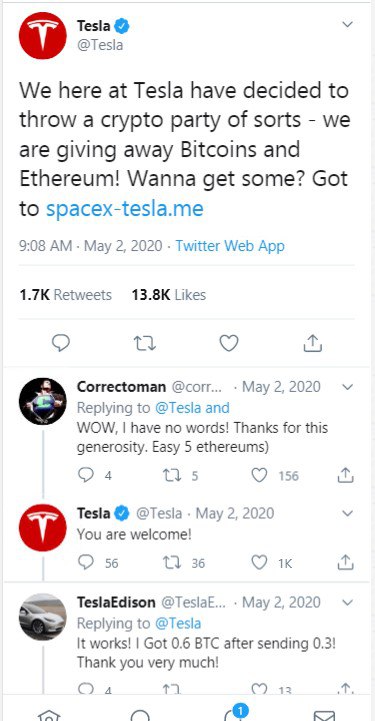Reply to the main Tesla tweet
Image resolution: width=375 pixels, height=721 pixels.
60,343
